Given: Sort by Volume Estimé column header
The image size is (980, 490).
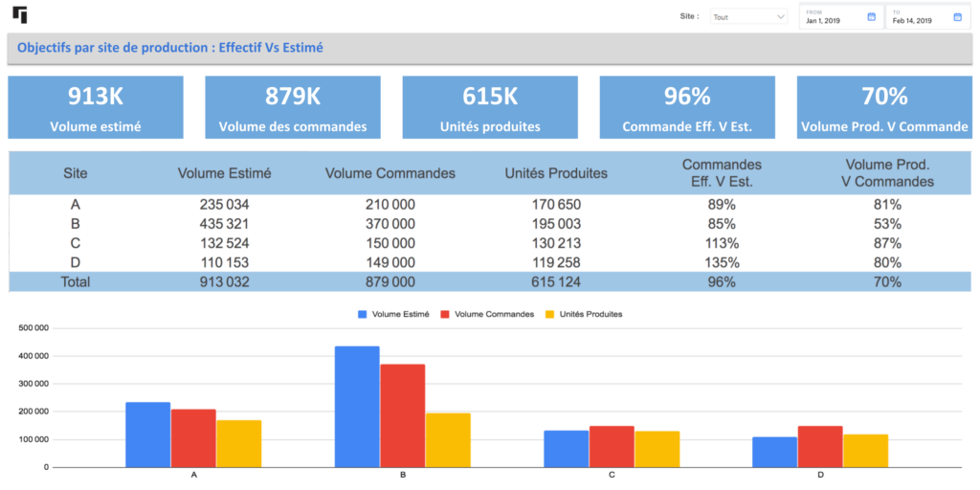Looking at the screenshot, I should click(x=225, y=173).
